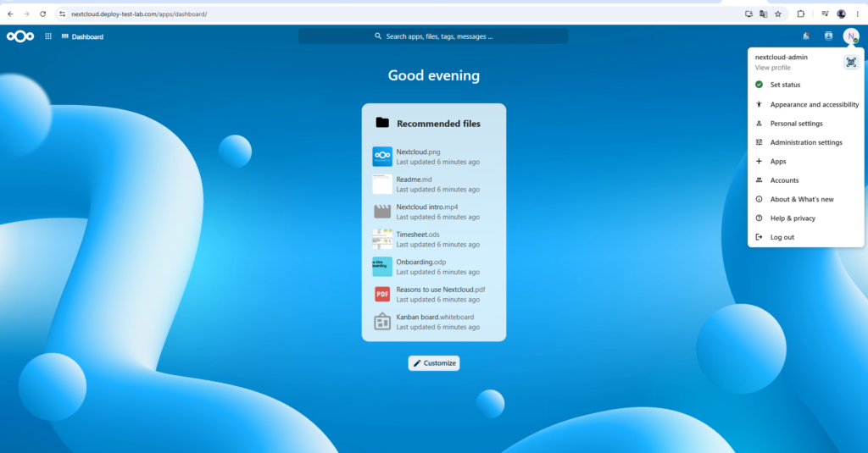
Task: Open the Onboarding.odp file name
Action: click(x=420, y=262)
